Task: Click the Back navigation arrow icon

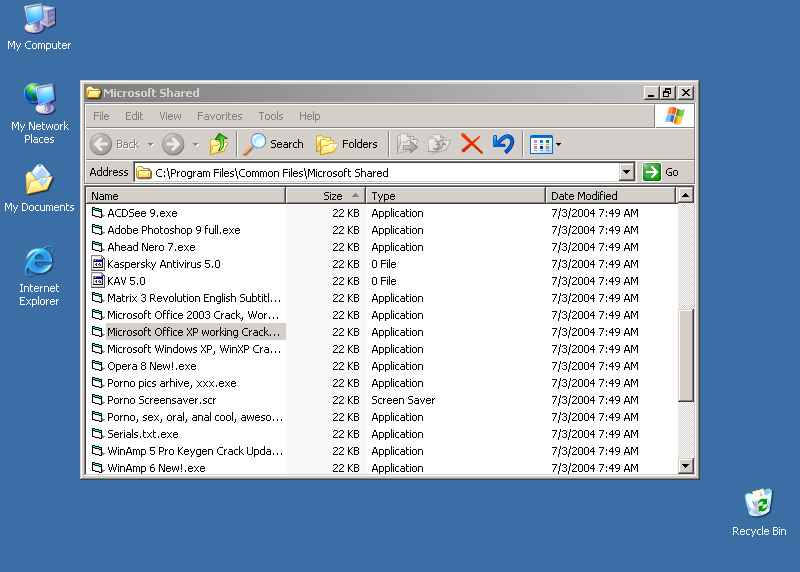Action: pos(101,144)
